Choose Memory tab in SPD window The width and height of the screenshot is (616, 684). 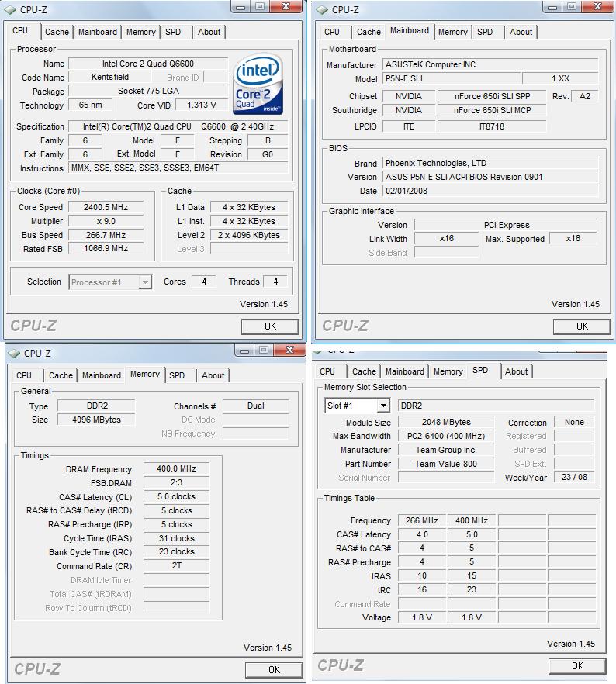pyautogui.click(x=448, y=371)
